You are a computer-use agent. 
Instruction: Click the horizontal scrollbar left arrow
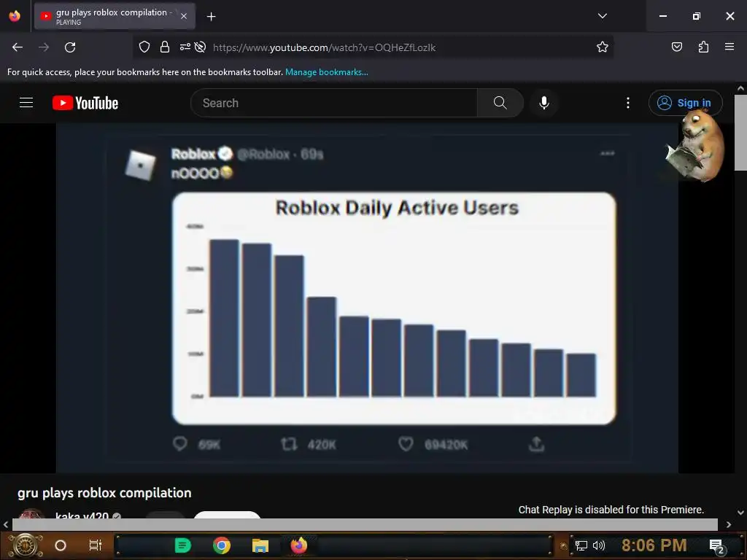[x=6, y=524]
